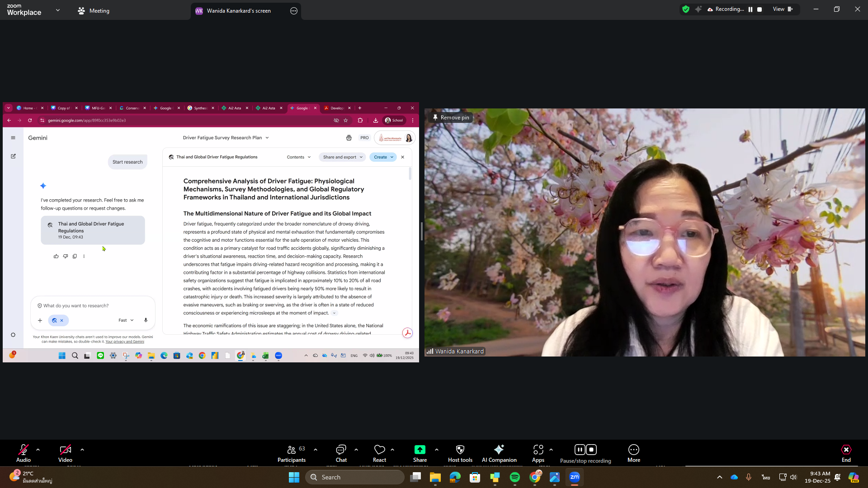
Task: Expand the Participants options caret
Action: coord(316,450)
